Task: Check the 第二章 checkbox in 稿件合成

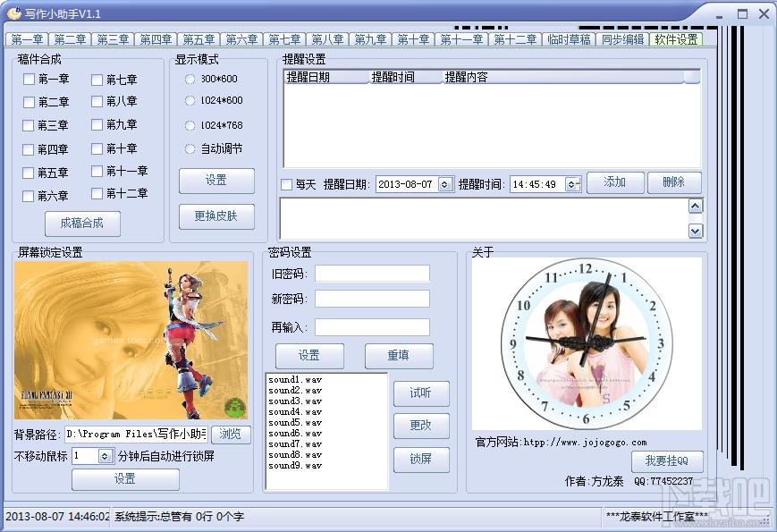Action: (x=29, y=102)
